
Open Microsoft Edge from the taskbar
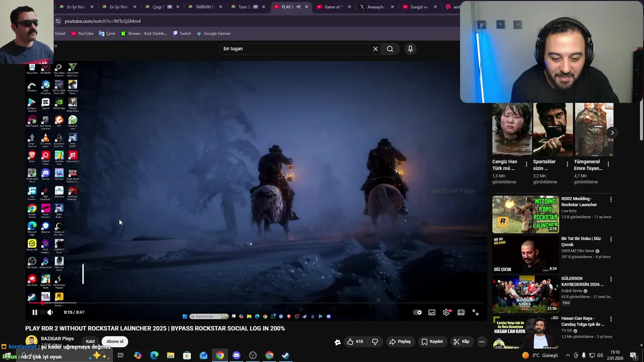pyautogui.click(x=154, y=355)
